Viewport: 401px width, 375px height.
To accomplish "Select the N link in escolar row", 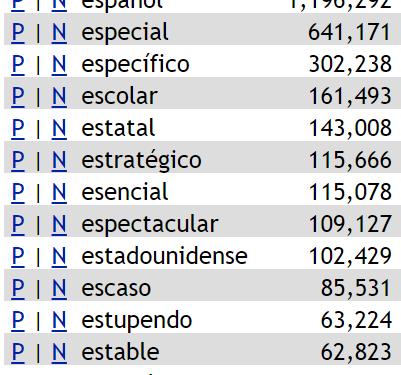I will click(59, 96).
